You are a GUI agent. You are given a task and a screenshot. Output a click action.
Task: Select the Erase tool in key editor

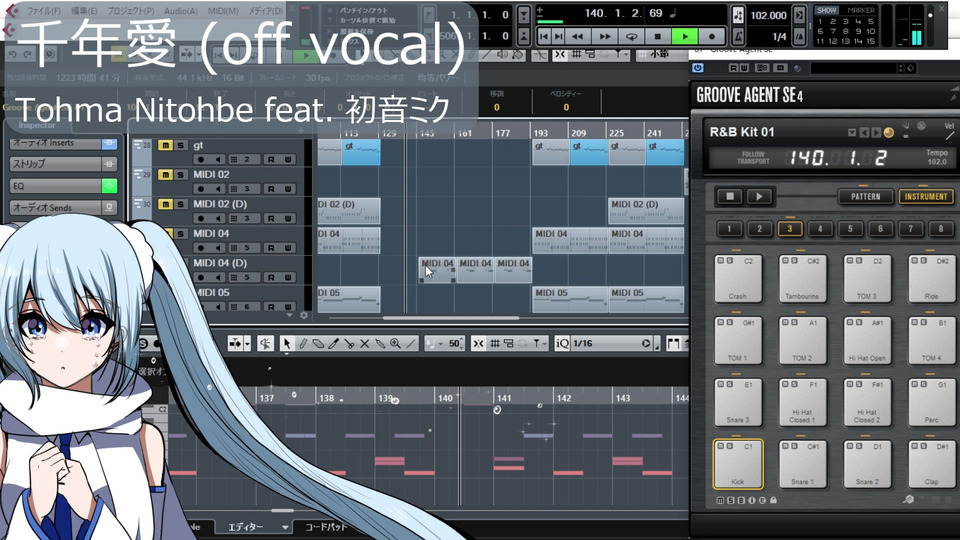tap(318, 343)
